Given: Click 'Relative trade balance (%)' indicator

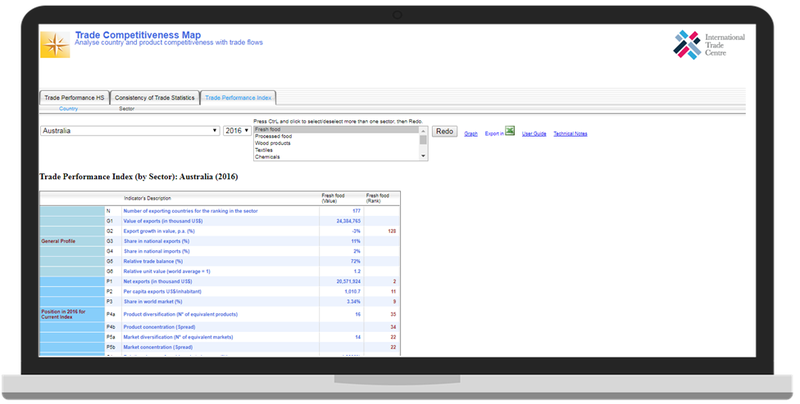Looking at the screenshot, I should click(x=153, y=261).
